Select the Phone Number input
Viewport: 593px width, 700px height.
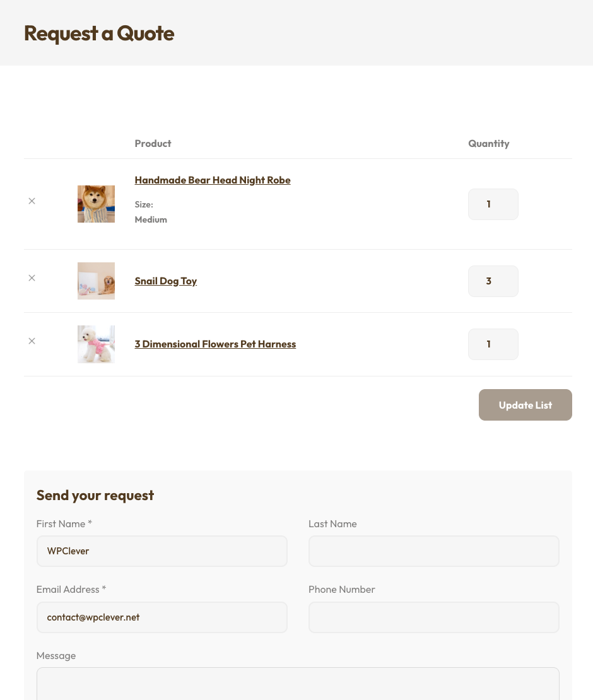point(433,617)
